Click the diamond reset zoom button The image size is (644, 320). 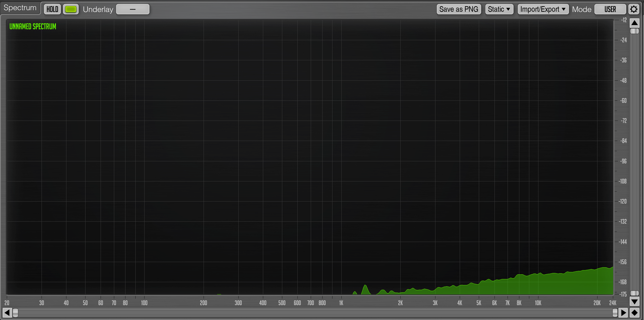[x=634, y=312]
